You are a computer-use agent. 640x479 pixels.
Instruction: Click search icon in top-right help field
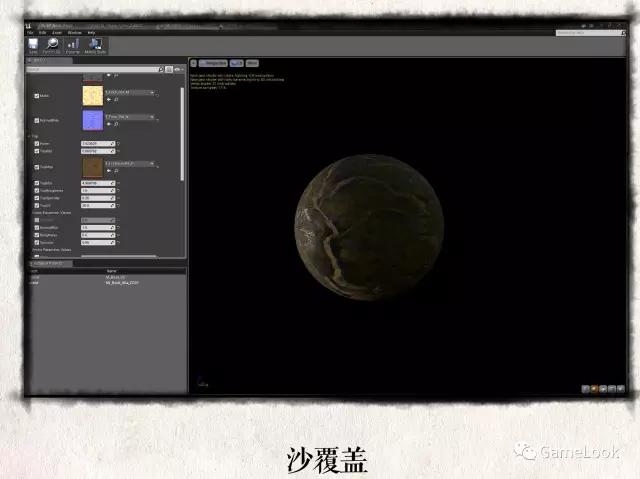623,33
